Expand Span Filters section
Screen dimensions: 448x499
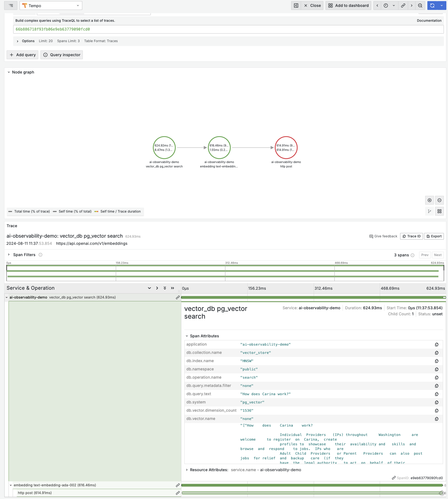(9, 255)
